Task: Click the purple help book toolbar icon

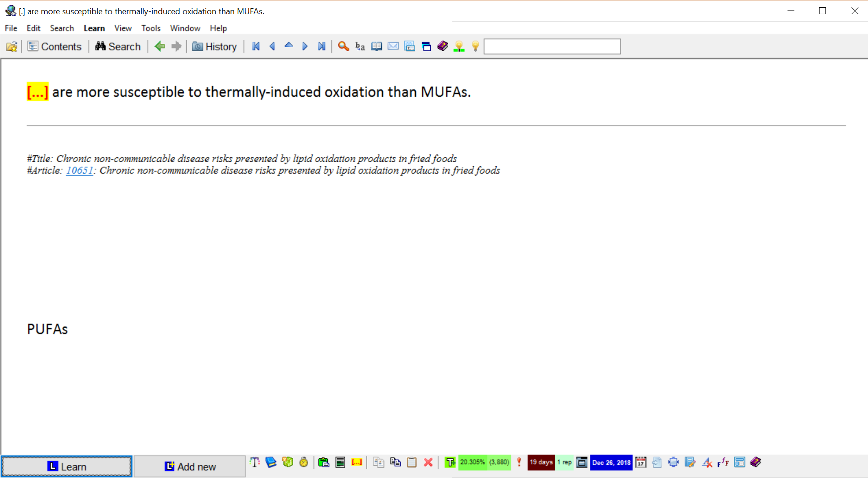Action: [x=443, y=46]
